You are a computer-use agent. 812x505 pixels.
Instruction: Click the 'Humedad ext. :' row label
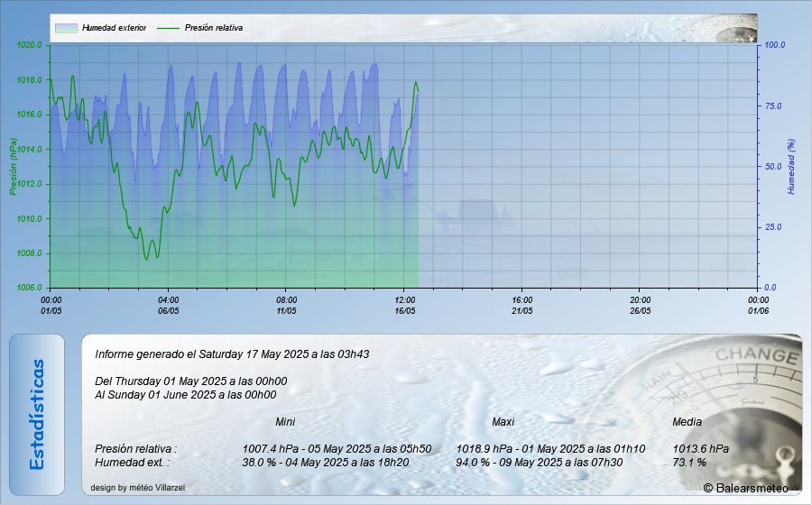132,462
